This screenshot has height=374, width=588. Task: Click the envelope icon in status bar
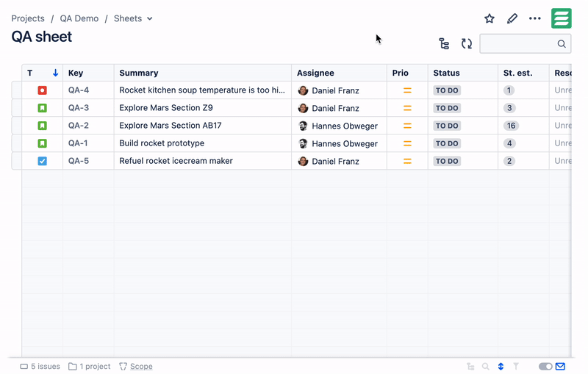point(560,366)
